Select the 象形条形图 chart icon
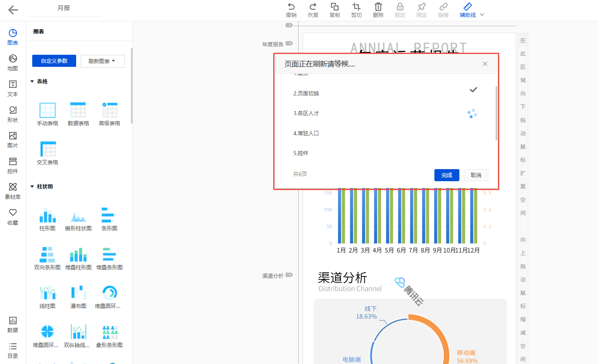Screen dimensions: 598x364 109,332
